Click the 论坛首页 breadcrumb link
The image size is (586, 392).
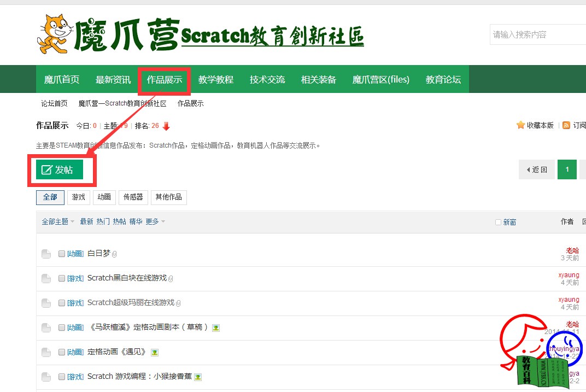[x=54, y=103]
